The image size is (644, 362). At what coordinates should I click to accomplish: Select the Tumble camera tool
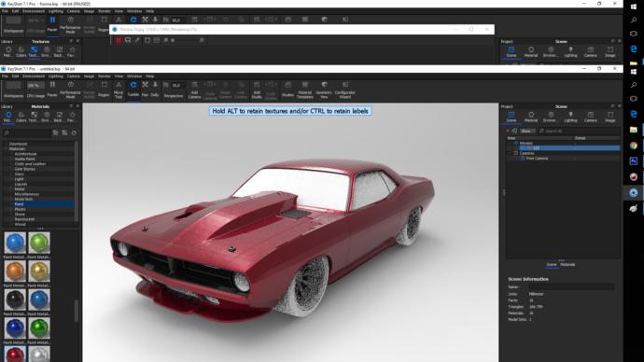tap(133, 89)
